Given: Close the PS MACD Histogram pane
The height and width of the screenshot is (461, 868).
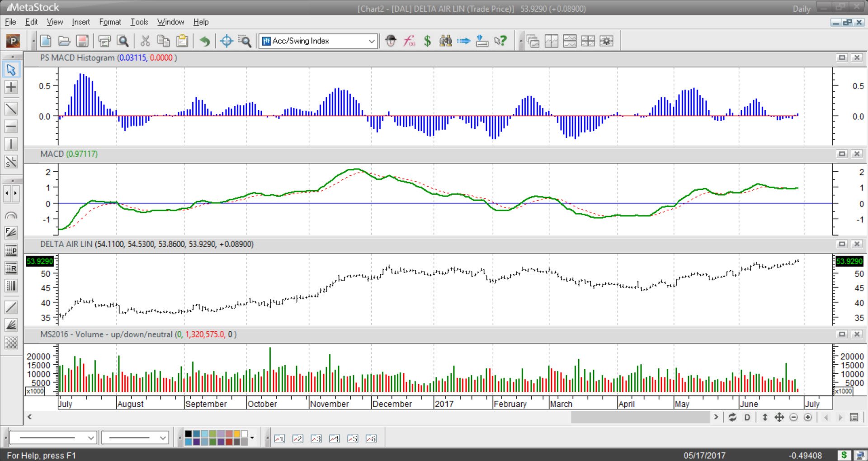Looking at the screenshot, I should point(857,57).
